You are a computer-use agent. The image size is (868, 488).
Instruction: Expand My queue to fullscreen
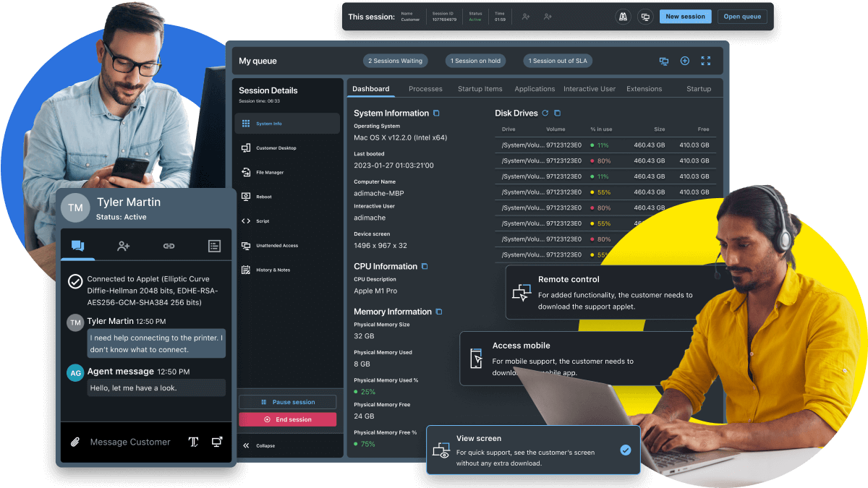coord(705,61)
